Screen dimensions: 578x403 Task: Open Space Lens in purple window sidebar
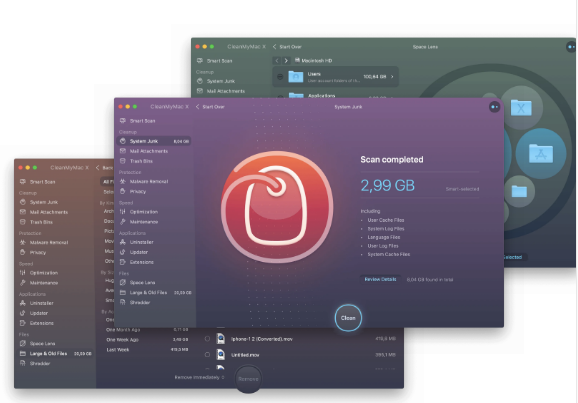tap(137, 282)
